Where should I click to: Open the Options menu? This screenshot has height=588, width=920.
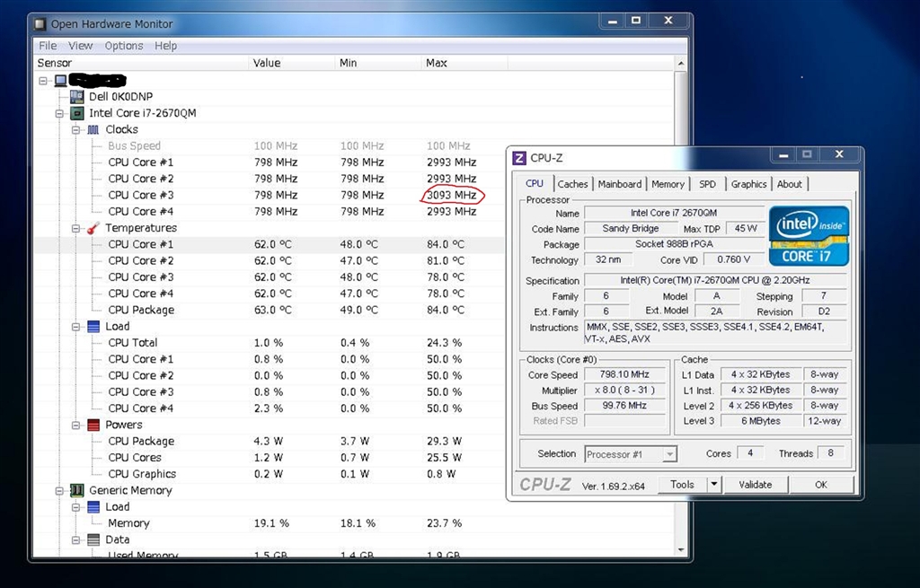124,46
